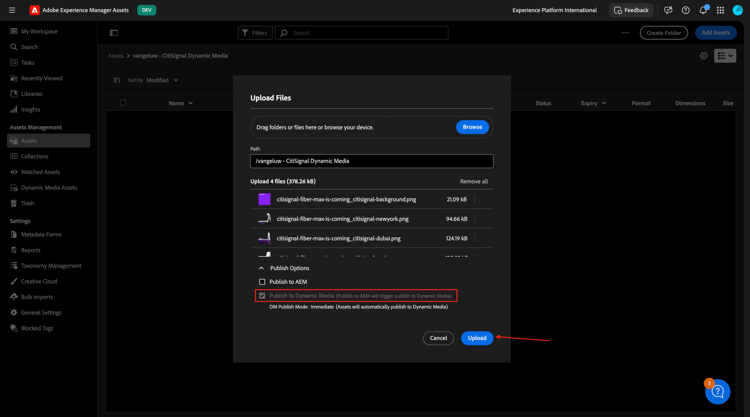Viewport: 750px width, 417px height.
Task: Open the view settings gear icon
Action: pos(704,56)
